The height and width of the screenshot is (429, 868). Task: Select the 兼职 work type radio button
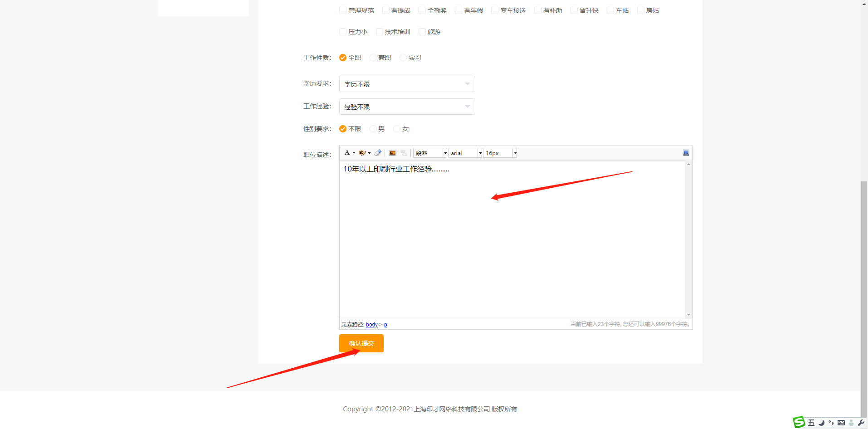click(x=373, y=58)
